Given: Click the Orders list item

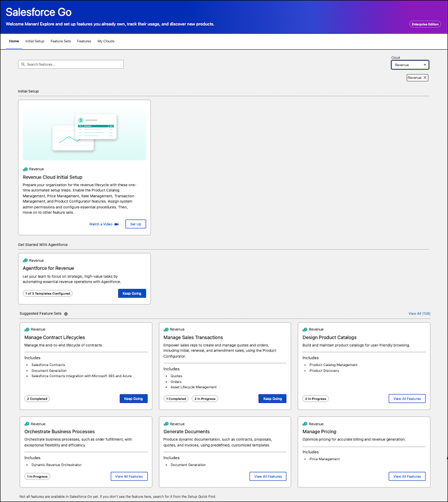Looking at the screenshot, I should click(x=176, y=382).
